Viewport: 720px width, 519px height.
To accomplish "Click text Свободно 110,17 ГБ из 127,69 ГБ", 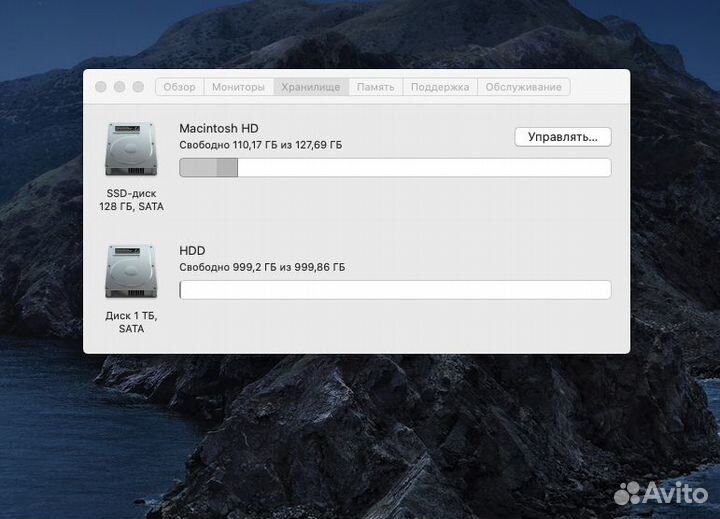I will tap(261, 145).
